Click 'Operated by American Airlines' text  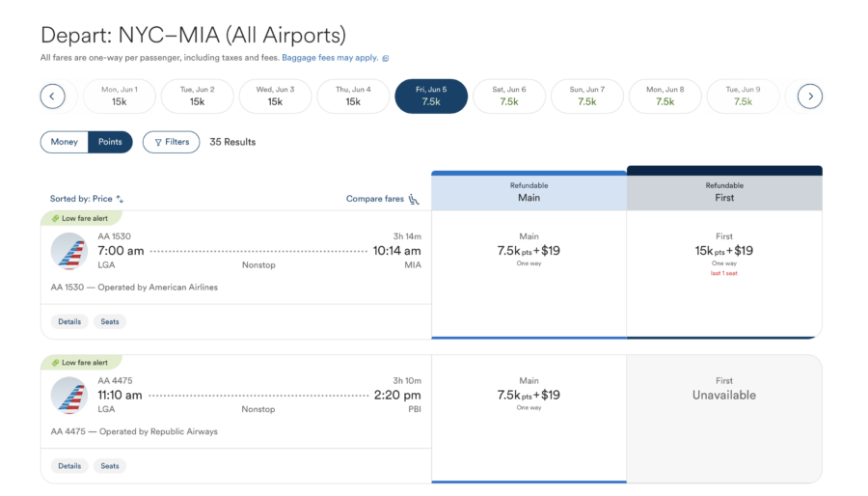(158, 288)
